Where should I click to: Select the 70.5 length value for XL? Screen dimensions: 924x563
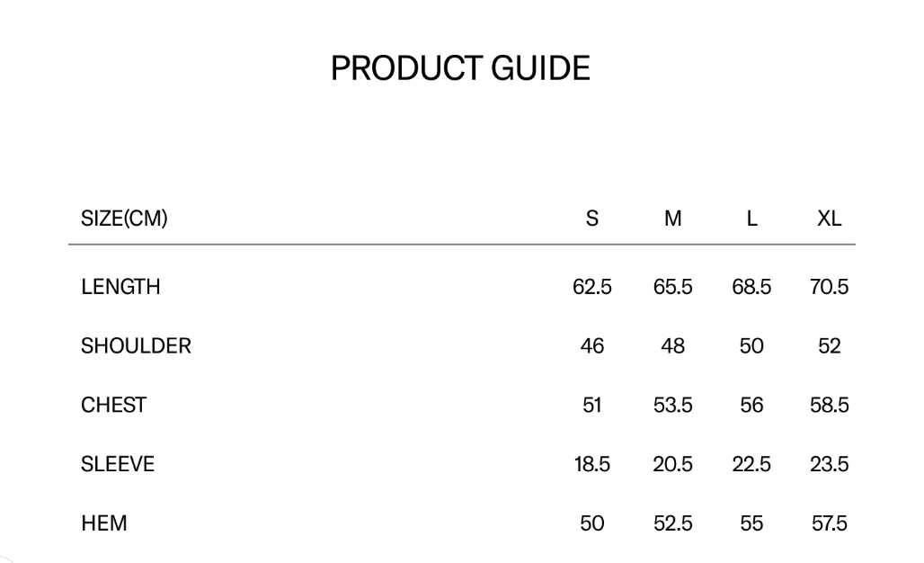pos(829,287)
